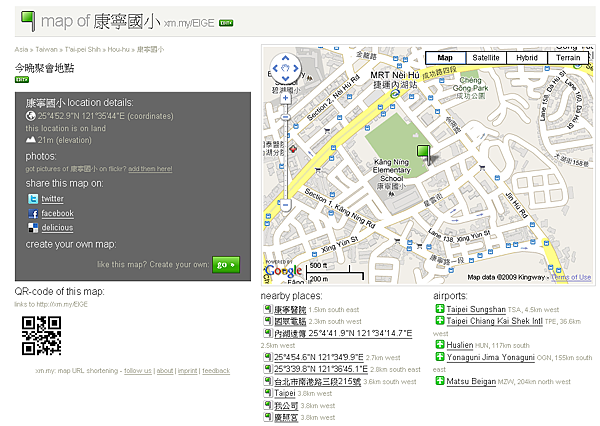600x426 pixels.
Task: Switch to Satellite view tab
Action: [486, 58]
